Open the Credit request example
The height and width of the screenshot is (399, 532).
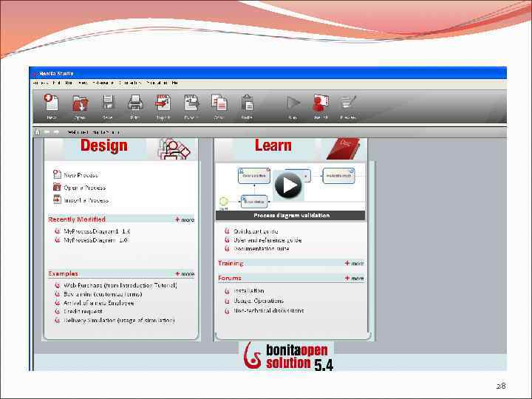point(83,312)
